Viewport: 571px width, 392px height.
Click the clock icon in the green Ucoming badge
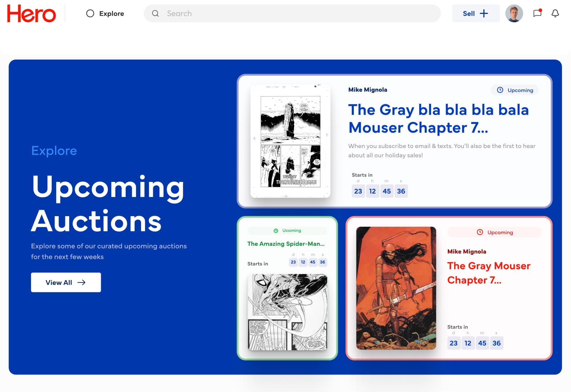click(x=276, y=231)
